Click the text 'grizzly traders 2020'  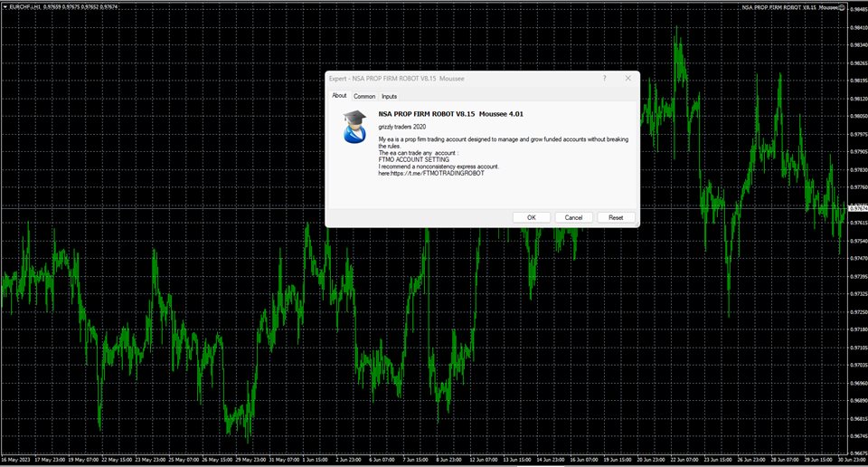[401, 127]
